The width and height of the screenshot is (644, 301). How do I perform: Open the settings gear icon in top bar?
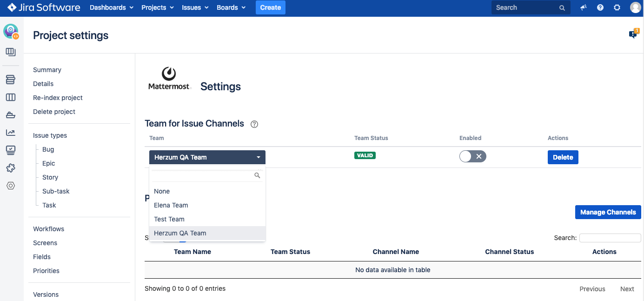click(617, 7)
